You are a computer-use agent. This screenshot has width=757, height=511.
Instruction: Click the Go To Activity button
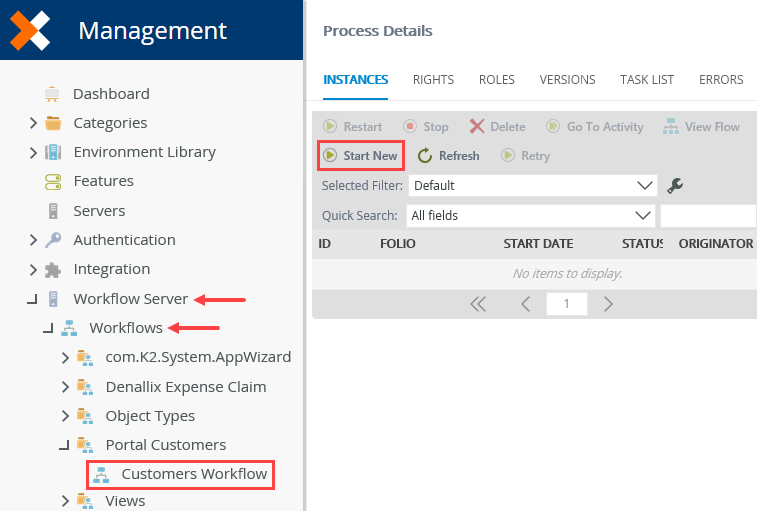click(595, 127)
